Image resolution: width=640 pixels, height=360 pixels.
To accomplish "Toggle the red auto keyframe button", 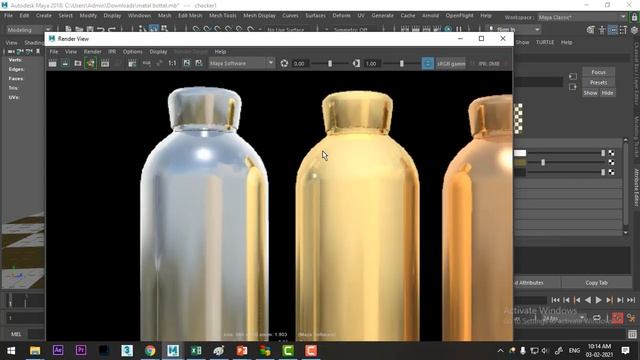I will click(618, 318).
